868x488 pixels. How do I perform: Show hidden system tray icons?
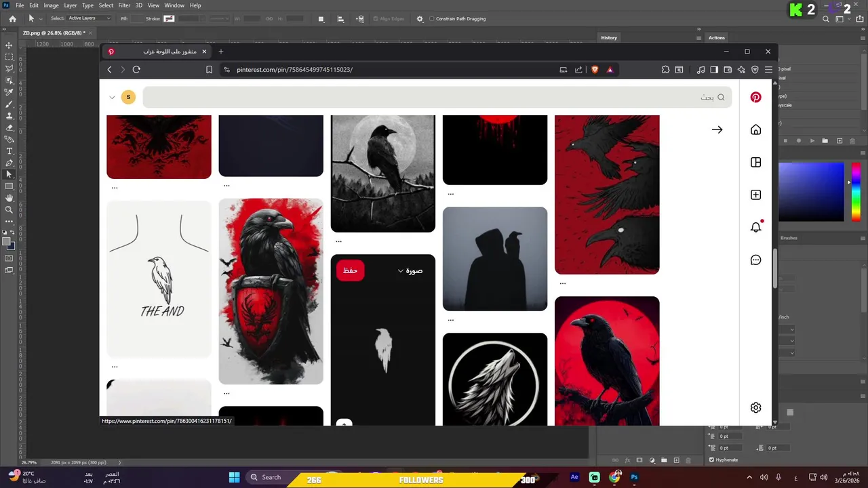(749, 477)
